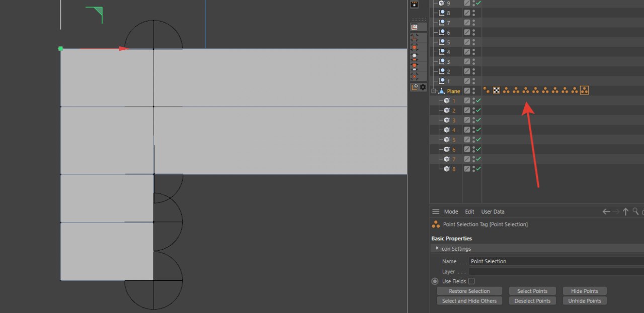Screen dimensions: 644x313
Task: Click the clapperboard icon on the side toolbar
Action: coord(415,4)
